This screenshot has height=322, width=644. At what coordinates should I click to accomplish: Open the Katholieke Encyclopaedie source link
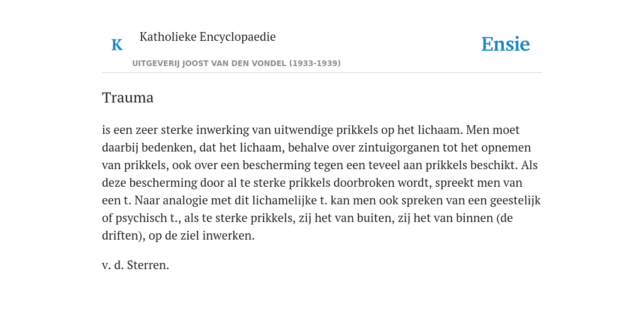[208, 36]
